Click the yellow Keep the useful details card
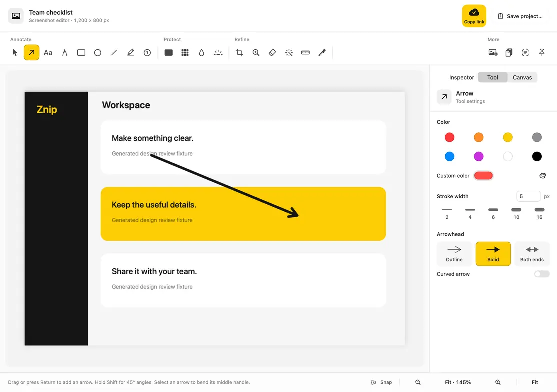 pyautogui.click(x=243, y=214)
